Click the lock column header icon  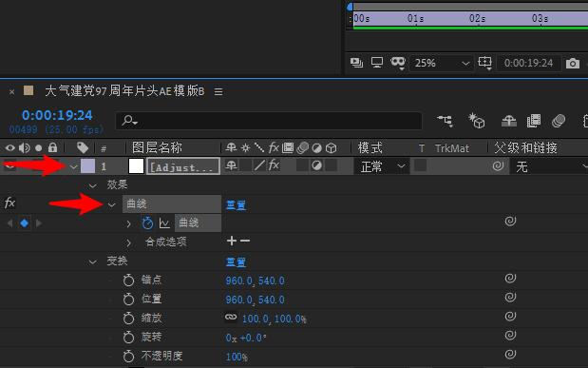point(53,147)
